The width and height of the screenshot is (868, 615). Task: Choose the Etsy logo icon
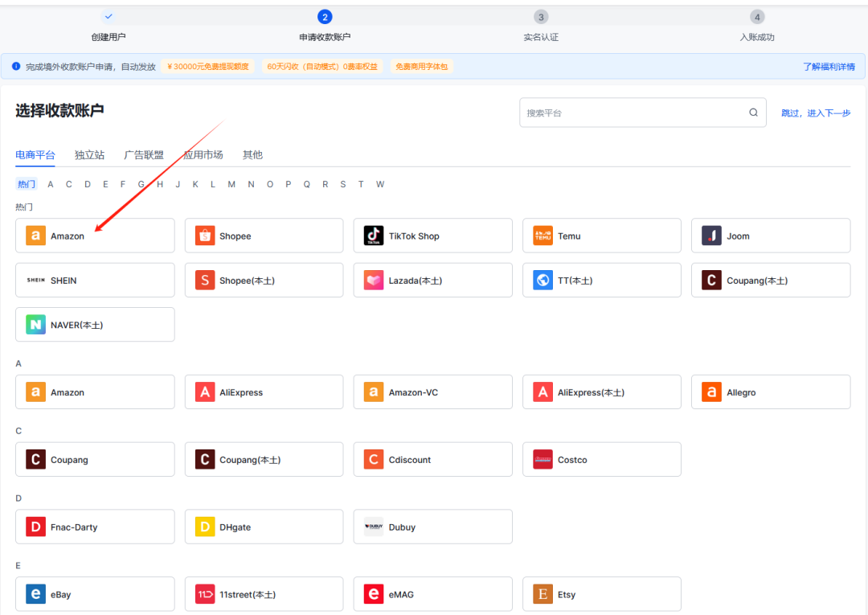[x=543, y=594]
